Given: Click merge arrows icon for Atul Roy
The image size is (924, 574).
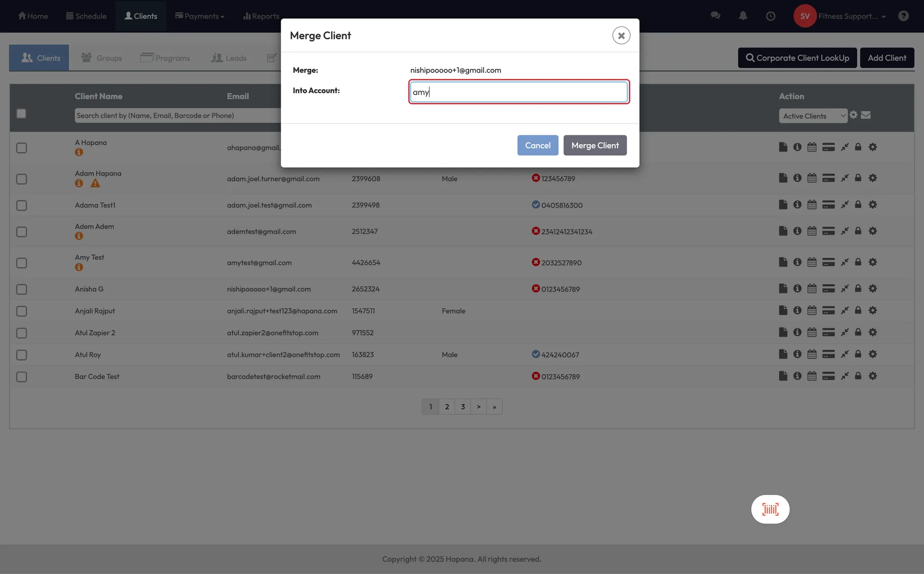Looking at the screenshot, I should (845, 354).
